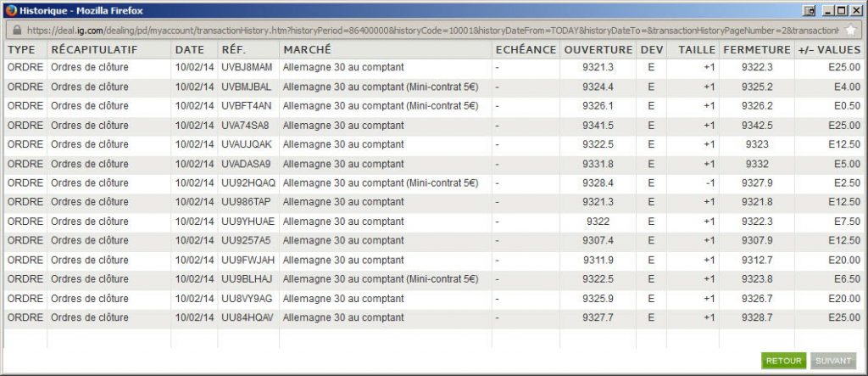Click the DEV column header
868x376 pixels.
(x=652, y=50)
